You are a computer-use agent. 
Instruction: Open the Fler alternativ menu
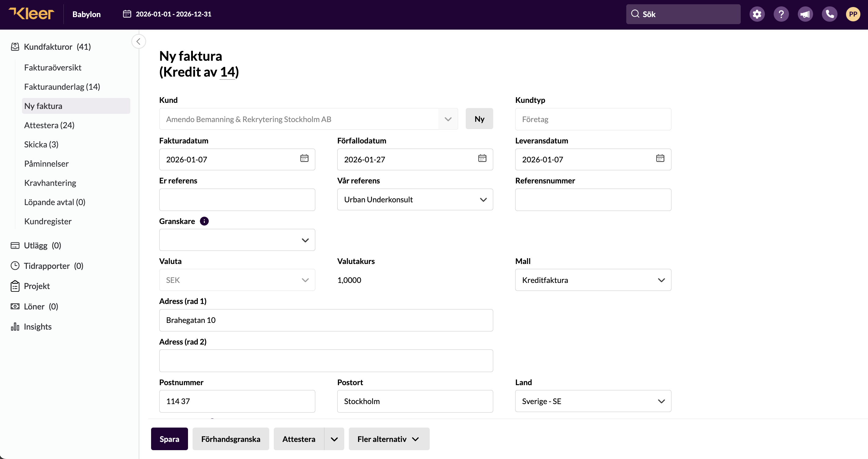pos(389,439)
